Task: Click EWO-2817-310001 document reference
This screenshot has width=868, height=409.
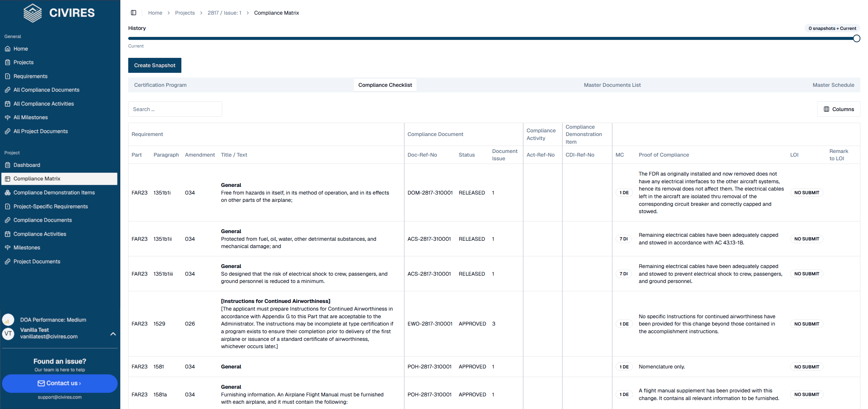Action: tap(430, 324)
